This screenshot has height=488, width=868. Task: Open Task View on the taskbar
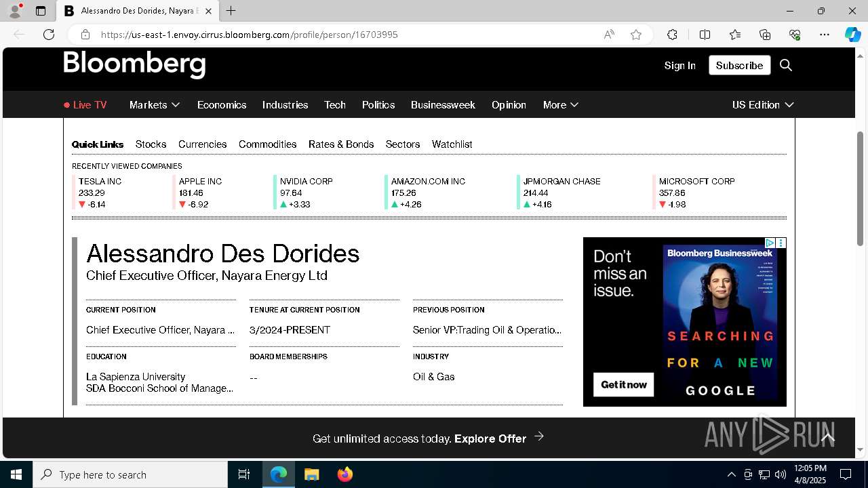(x=244, y=474)
